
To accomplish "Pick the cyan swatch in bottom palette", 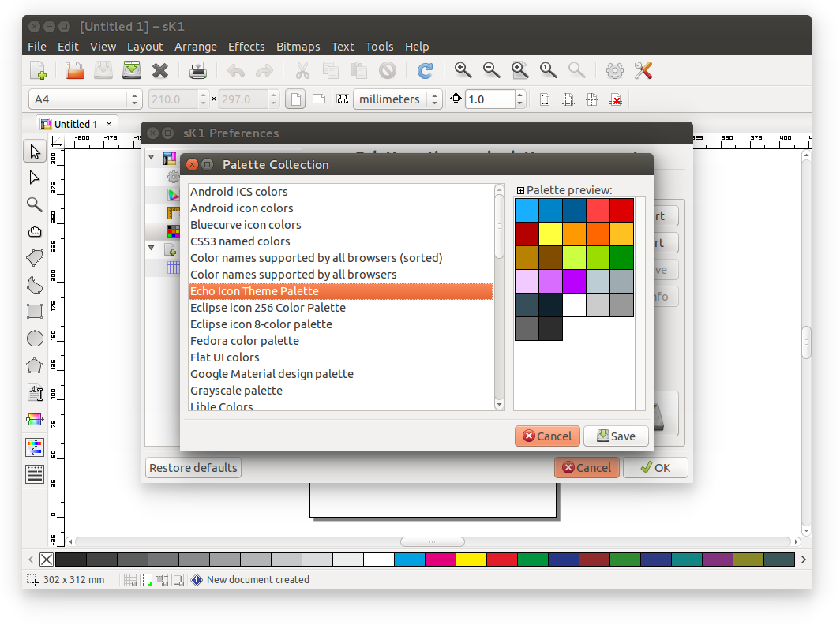I will point(409,560).
